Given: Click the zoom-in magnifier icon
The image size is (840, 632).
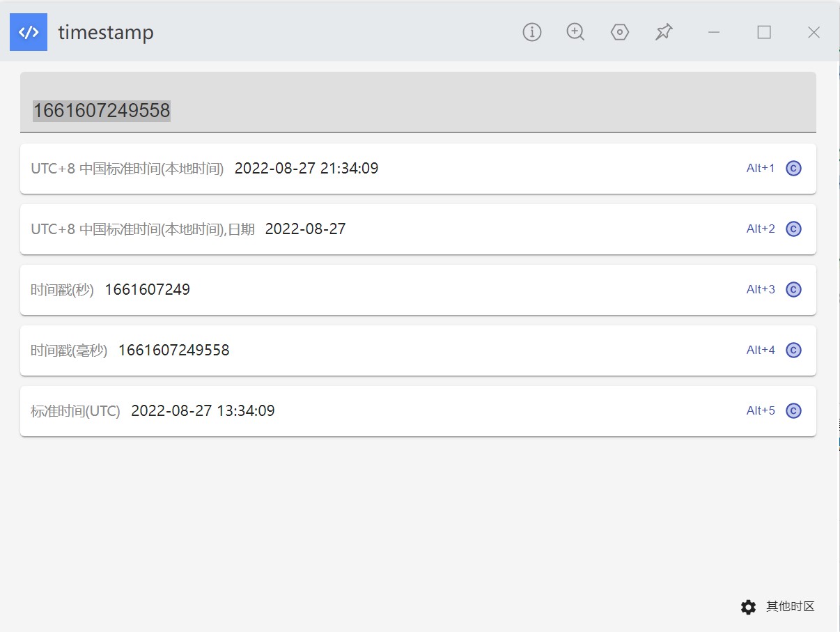Looking at the screenshot, I should 575,32.
